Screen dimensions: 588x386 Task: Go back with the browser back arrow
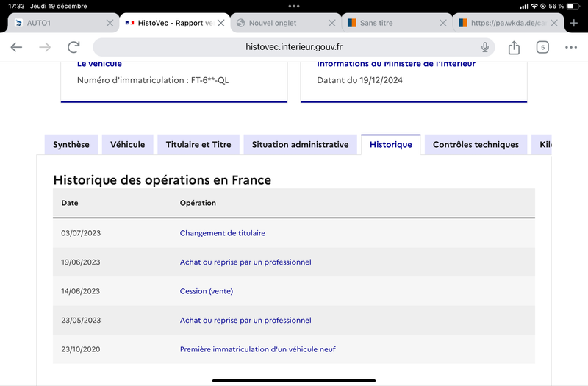tap(16, 47)
